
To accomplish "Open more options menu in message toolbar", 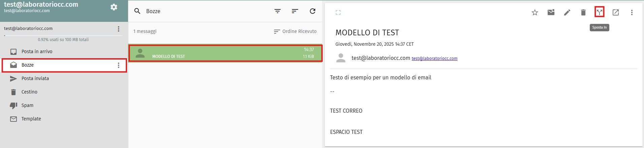I will tap(632, 12).
